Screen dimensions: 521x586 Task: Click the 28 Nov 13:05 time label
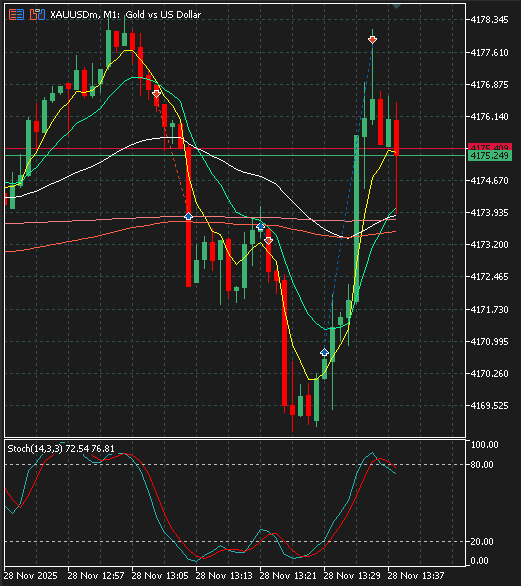tap(160, 576)
